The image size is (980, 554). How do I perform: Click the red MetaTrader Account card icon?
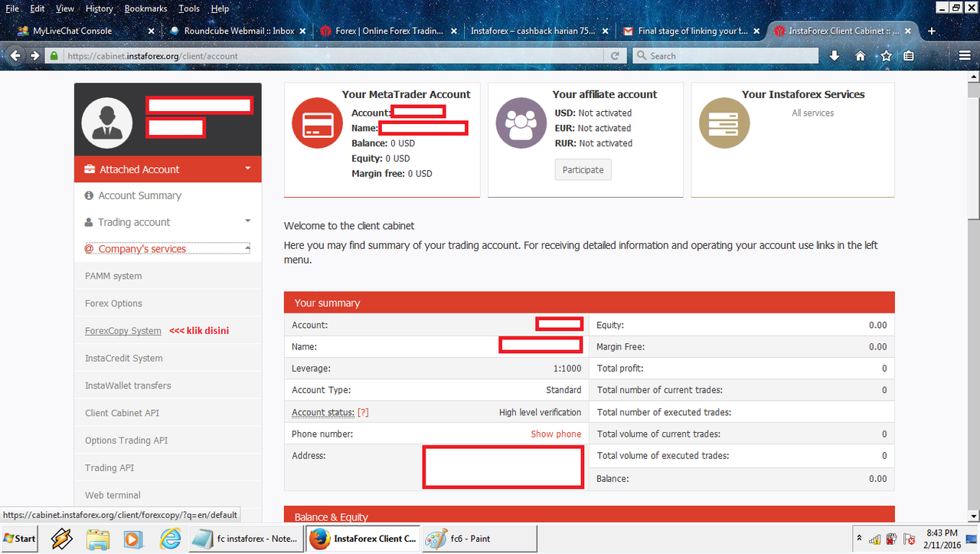point(317,123)
